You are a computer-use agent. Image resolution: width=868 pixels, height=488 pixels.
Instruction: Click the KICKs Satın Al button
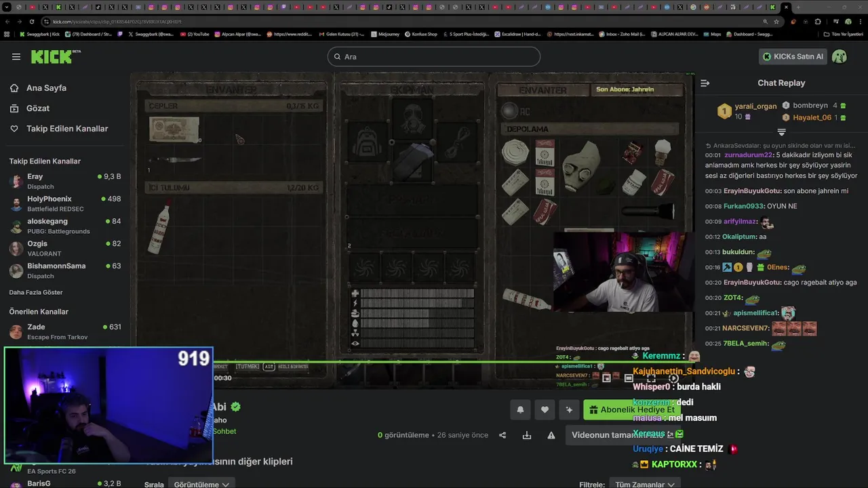pyautogui.click(x=793, y=57)
